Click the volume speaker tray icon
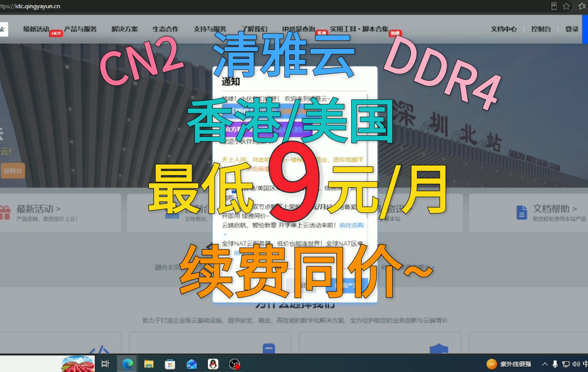The image size is (588, 372). point(576,364)
